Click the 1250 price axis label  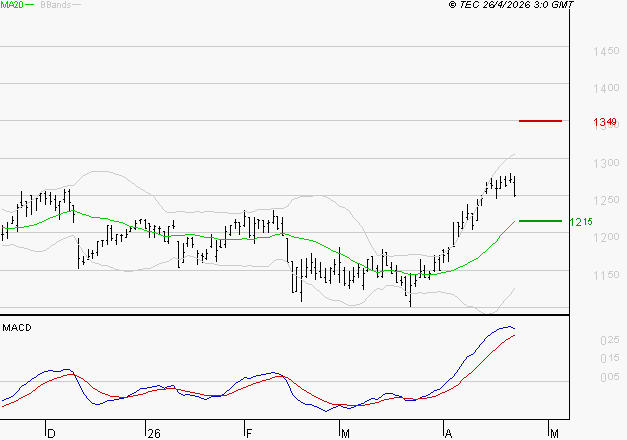tap(606, 200)
